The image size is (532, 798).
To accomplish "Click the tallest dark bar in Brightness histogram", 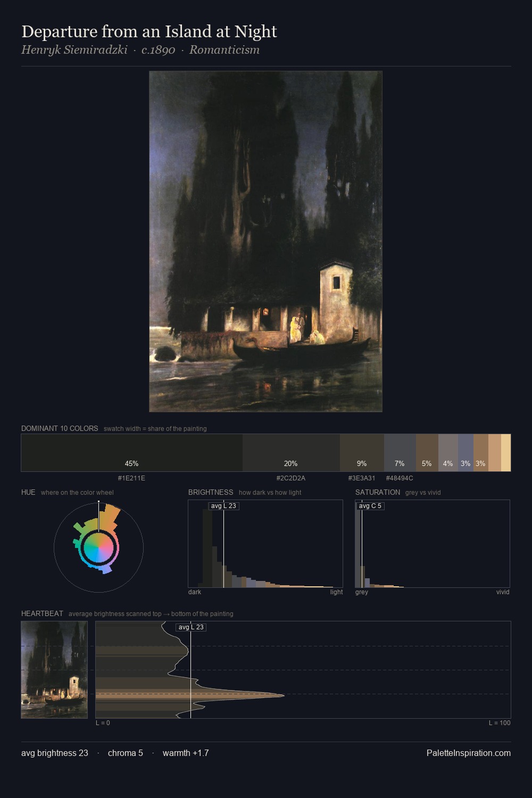I will coord(207,548).
